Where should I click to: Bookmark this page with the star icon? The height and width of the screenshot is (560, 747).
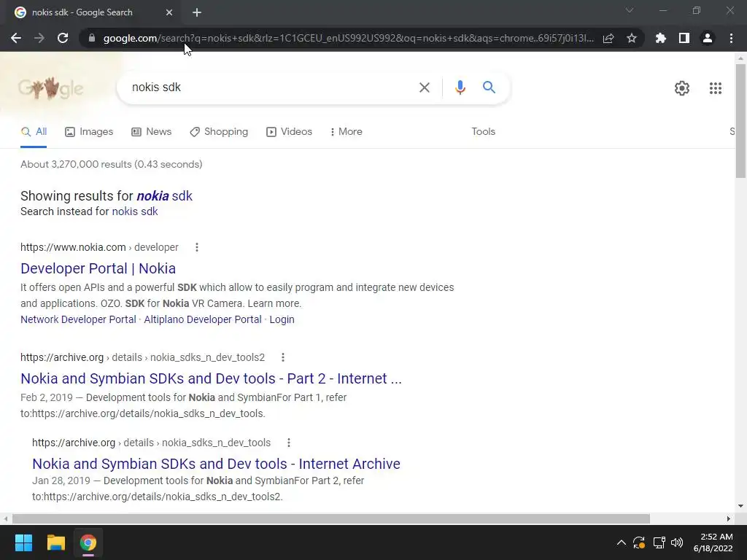point(631,38)
